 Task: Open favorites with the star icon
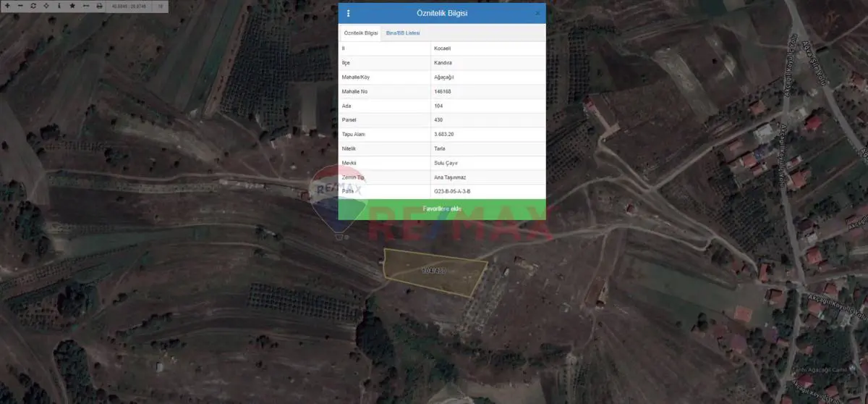pos(72,6)
